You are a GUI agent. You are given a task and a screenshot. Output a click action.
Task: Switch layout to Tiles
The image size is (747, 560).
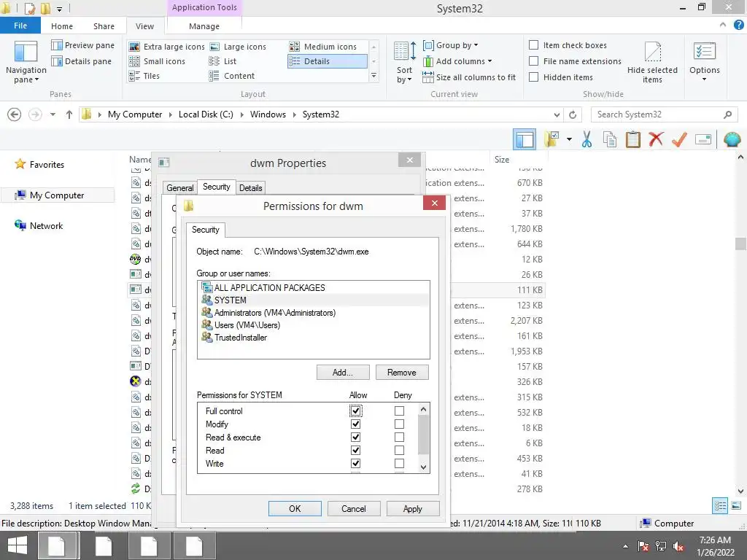tap(144, 76)
